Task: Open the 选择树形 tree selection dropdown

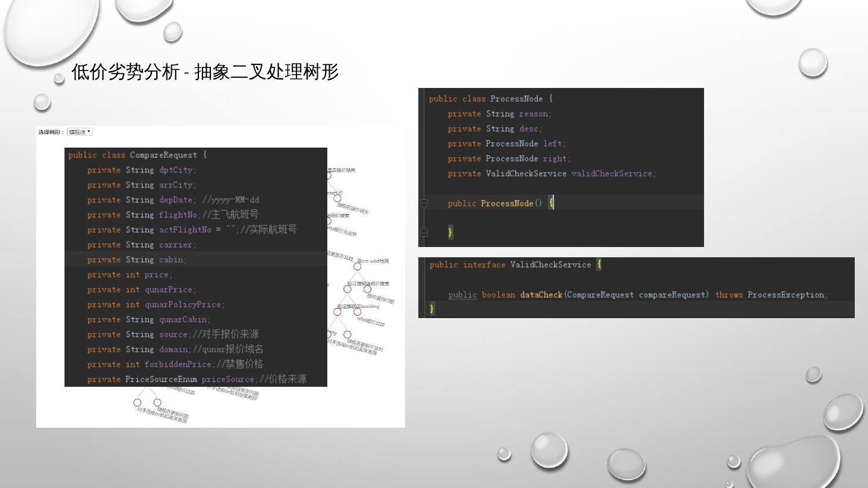Action: pos(80,132)
